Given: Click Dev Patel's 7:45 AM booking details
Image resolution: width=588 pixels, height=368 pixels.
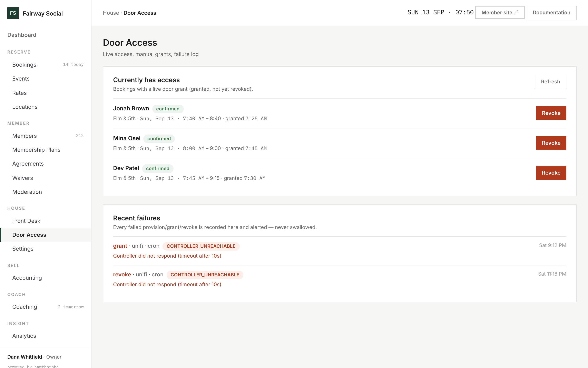Looking at the screenshot, I should [189, 178].
